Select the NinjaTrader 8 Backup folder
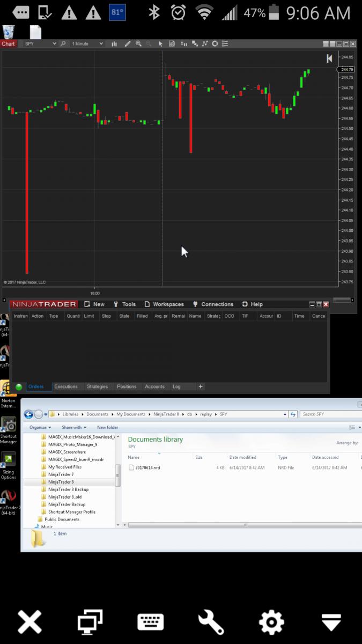This screenshot has width=362, height=644. click(x=68, y=489)
